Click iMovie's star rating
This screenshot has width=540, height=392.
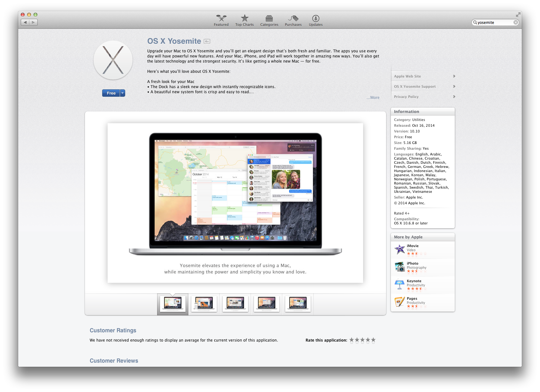[416, 254]
